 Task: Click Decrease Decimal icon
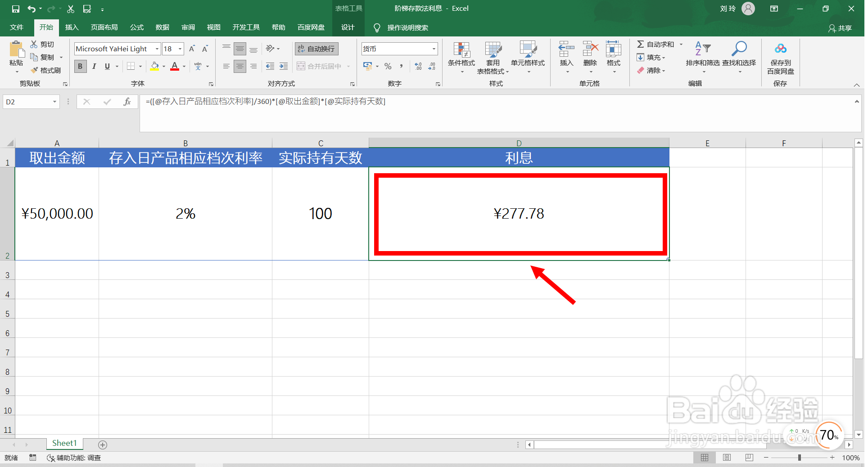point(432,66)
